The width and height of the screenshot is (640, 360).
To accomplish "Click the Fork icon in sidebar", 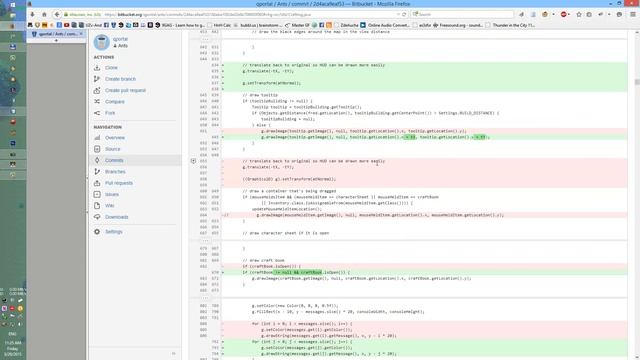I will [97, 113].
